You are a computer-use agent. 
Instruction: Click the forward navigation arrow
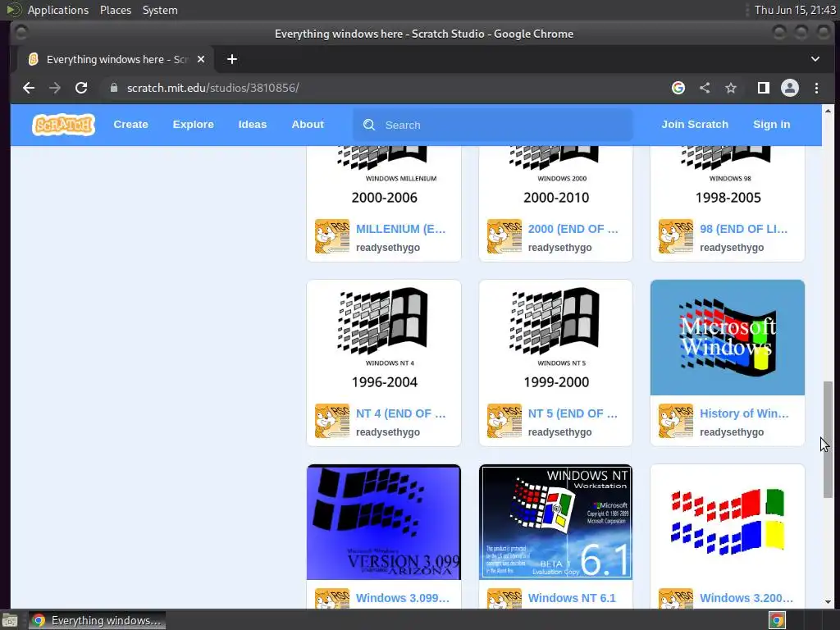click(55, 88)
